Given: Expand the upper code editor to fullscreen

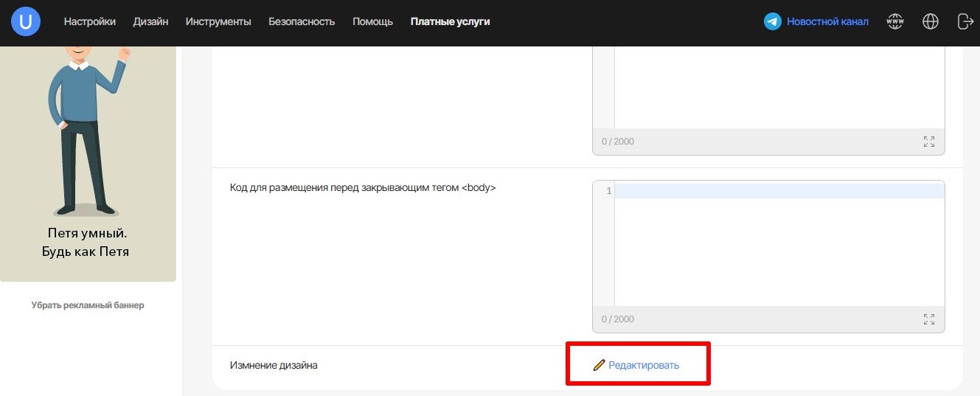Looking at the screenshot, I should click(x=929, y=142).
